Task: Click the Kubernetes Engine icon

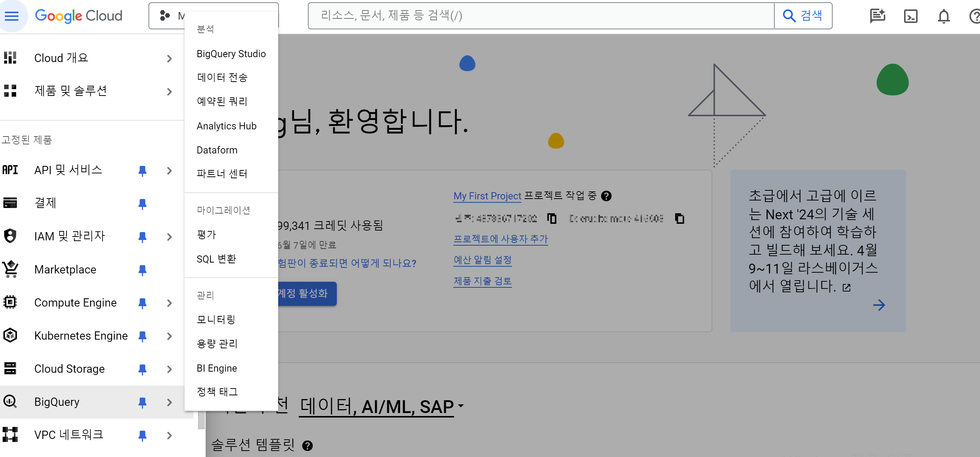Action: pos(10,335)
